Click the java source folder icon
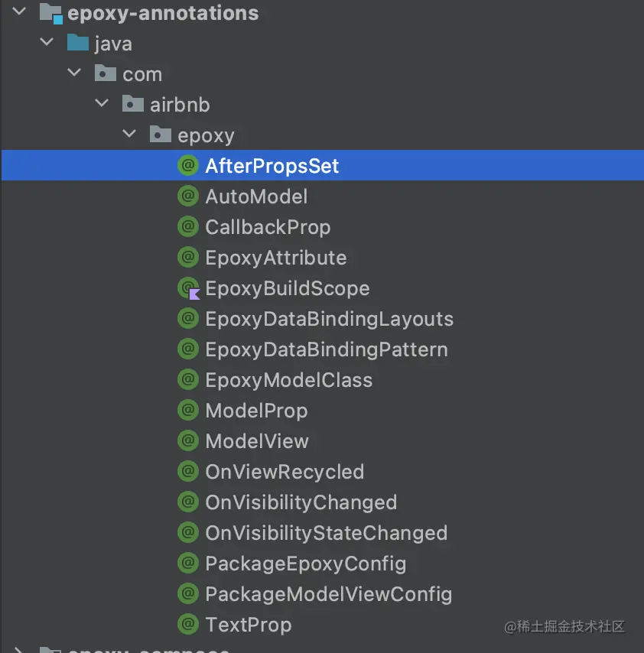 pos(78,44)
